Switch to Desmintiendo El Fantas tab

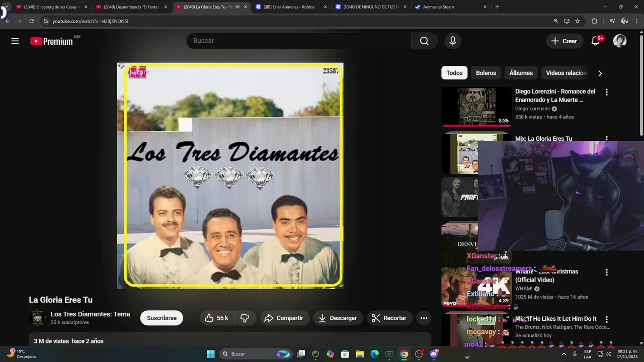pos(131,7)
